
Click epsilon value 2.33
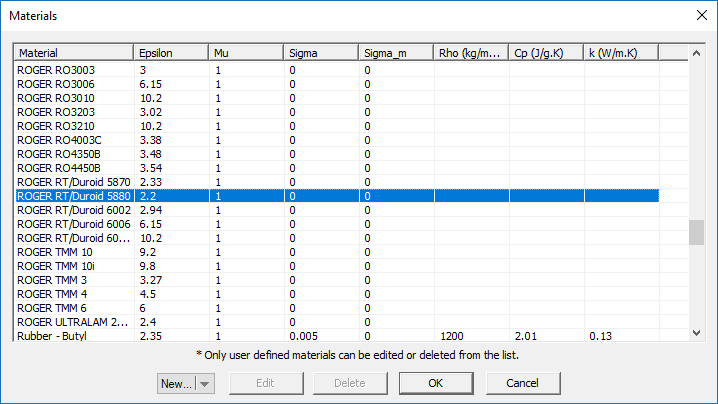(x=151, y=182)
